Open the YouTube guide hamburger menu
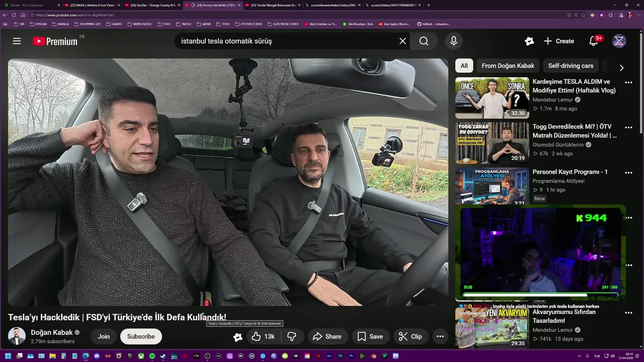 (x=17, y=41)
